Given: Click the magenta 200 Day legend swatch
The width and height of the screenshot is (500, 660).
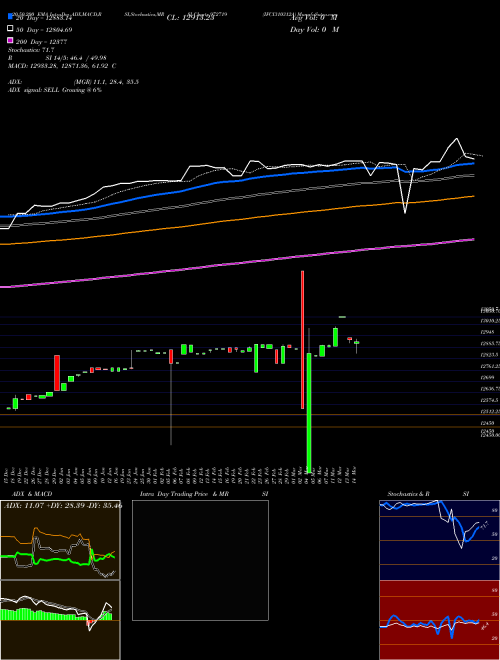Looking at the screenshot, I should click(x=11, y=40).
